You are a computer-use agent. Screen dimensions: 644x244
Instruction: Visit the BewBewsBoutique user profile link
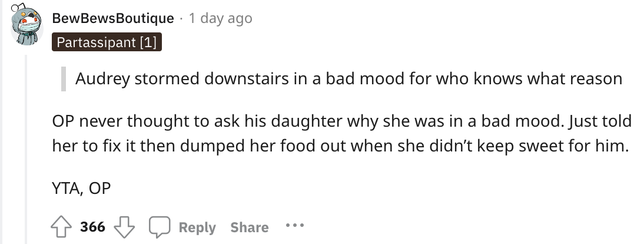point(113,18)
